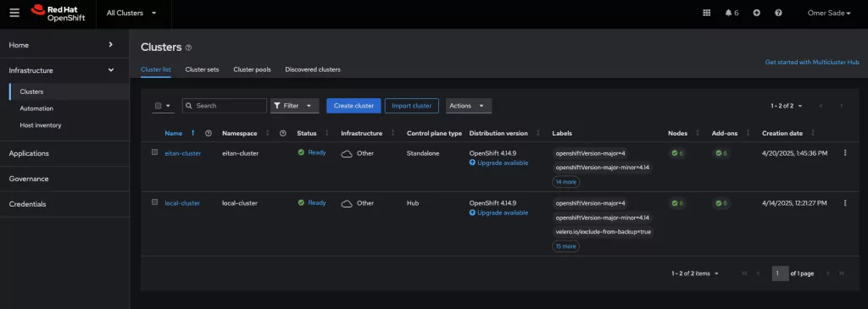Screen dimensions: 868x309
Task: Open kebab actions menu for eitan-cluster
Action: point(845,153)
